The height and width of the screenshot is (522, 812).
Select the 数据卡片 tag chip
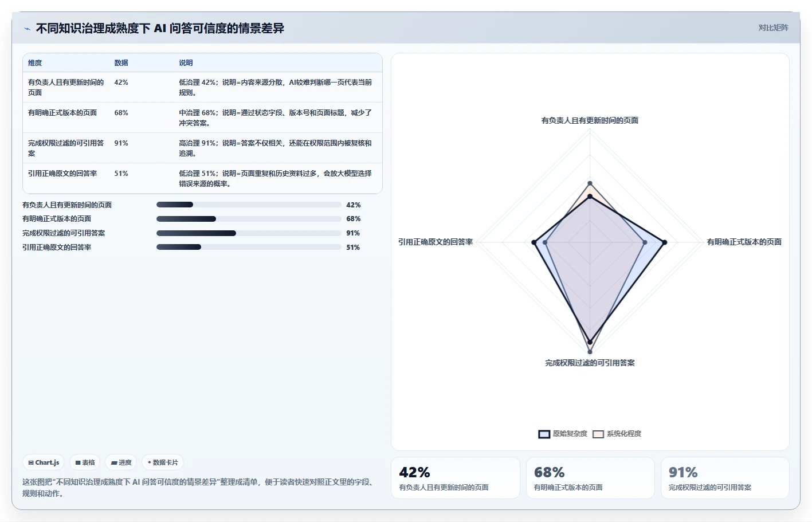pos(163,462)
